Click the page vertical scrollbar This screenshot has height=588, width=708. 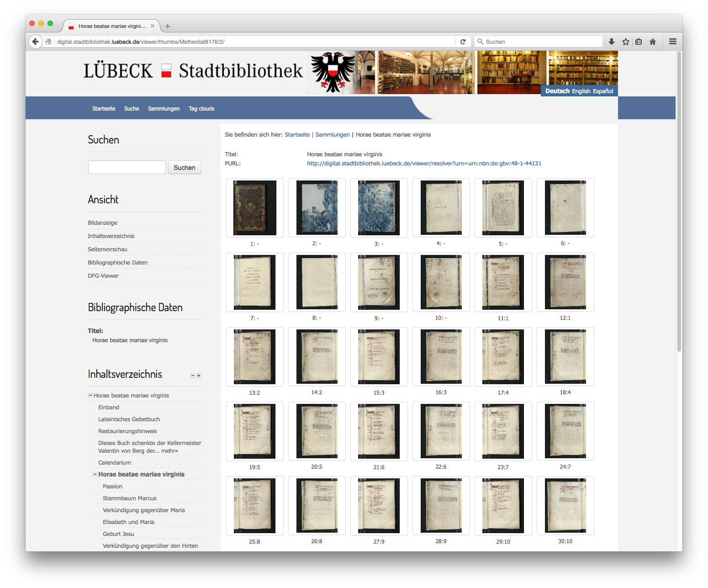coord(679,201)
